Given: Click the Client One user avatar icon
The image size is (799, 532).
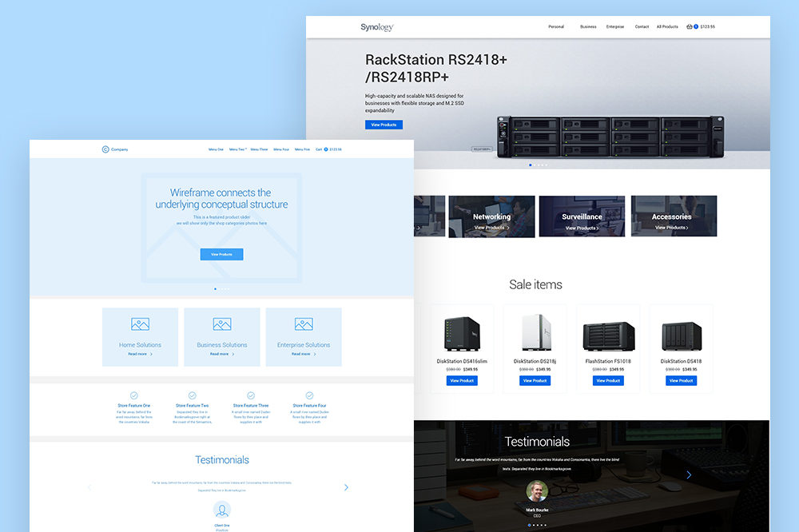Looking at the screenshot, I should [x=221, y=510].
